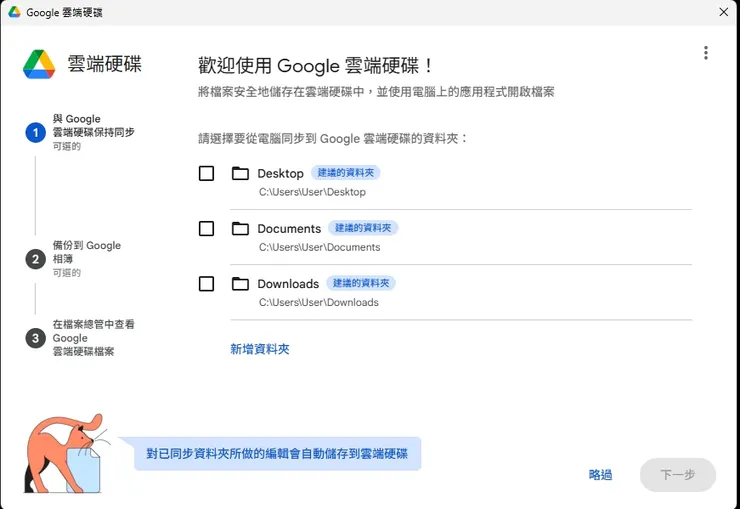This screenshot has width=740, height=509.
Task: Select step 3 circle icon
Action: pos(35,338)
